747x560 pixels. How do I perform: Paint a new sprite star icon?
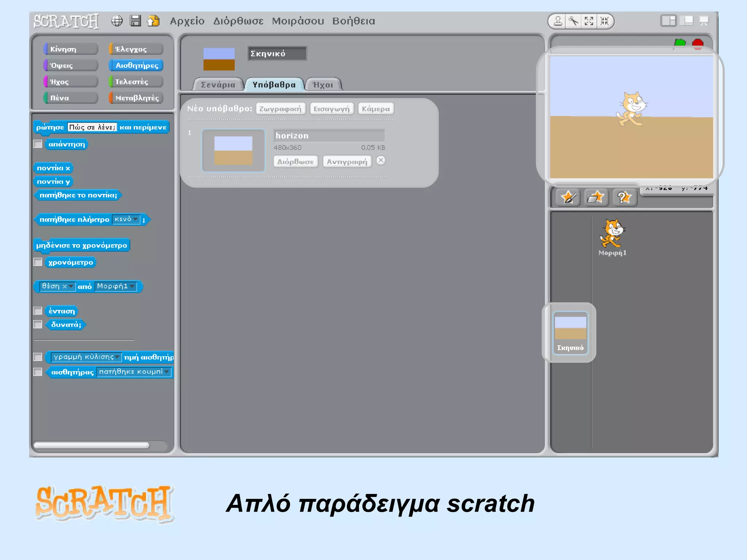pyautogui.click(x=568, y=197)
